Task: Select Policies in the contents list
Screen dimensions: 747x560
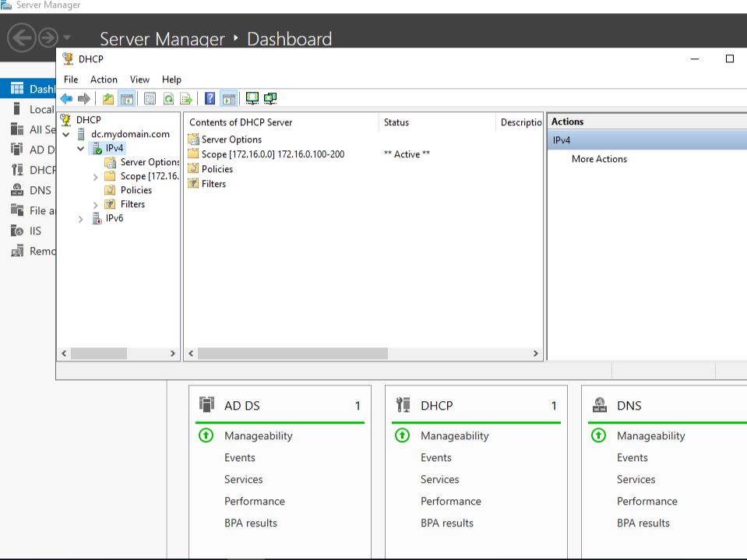Action: [x=217, y=169]
